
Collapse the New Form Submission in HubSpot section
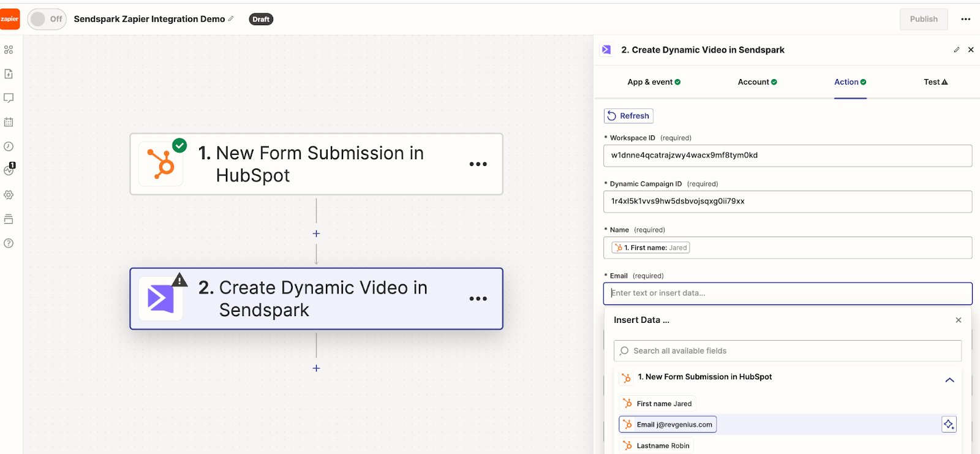[x=949, y=380]
